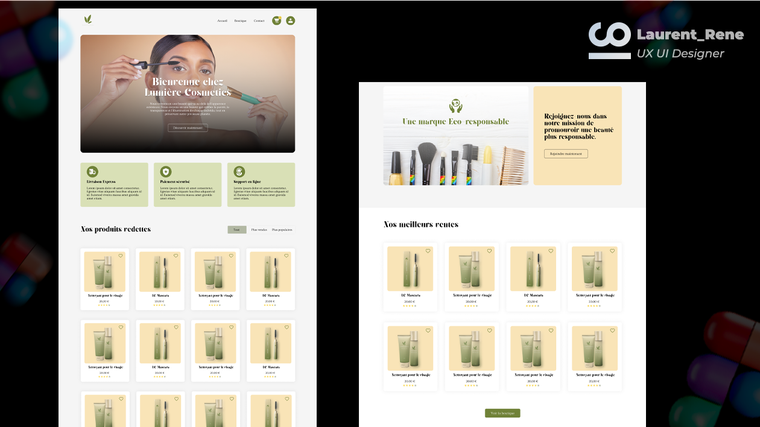Click the Laurent_Rene designer logo mark
Viewport: 760px width, 427px height.
click(x=610, y=41)
